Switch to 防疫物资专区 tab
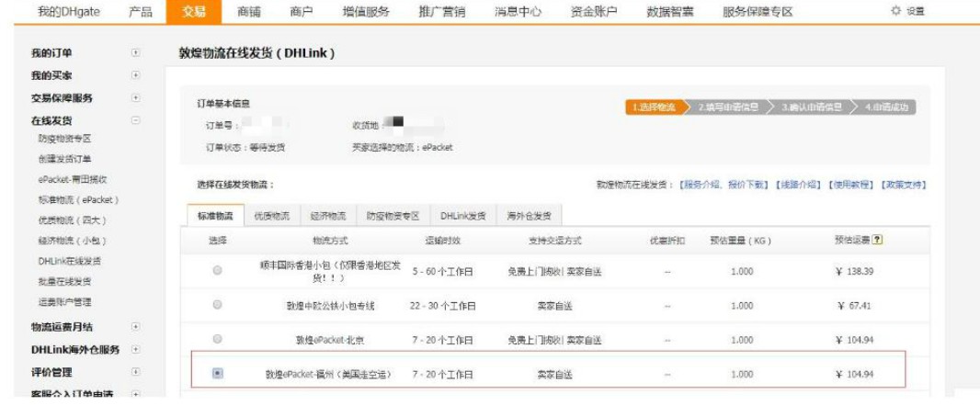The height and width of the screenshot is (405, 980). pos(393,216)
